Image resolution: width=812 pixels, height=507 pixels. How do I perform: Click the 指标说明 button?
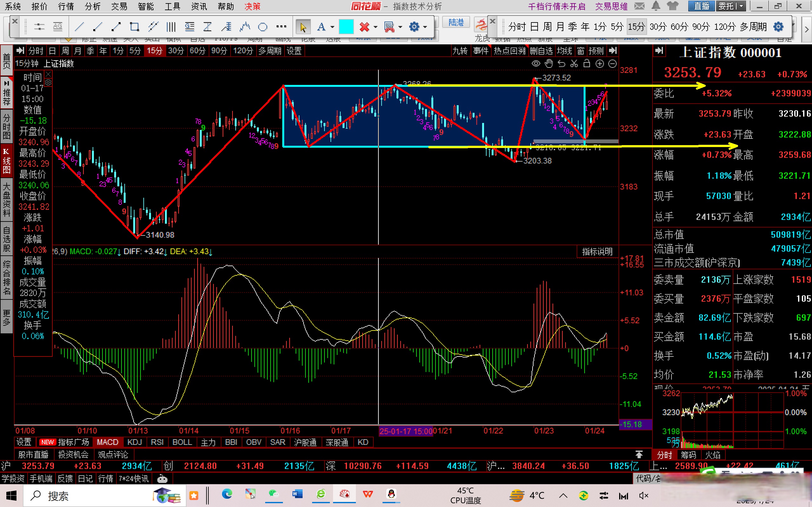tap(597, 252)
